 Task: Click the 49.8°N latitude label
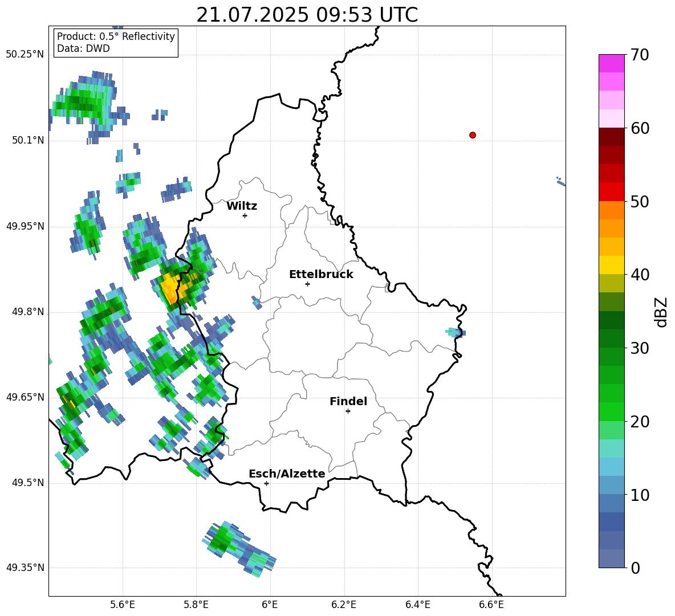(x=29, y=312)
